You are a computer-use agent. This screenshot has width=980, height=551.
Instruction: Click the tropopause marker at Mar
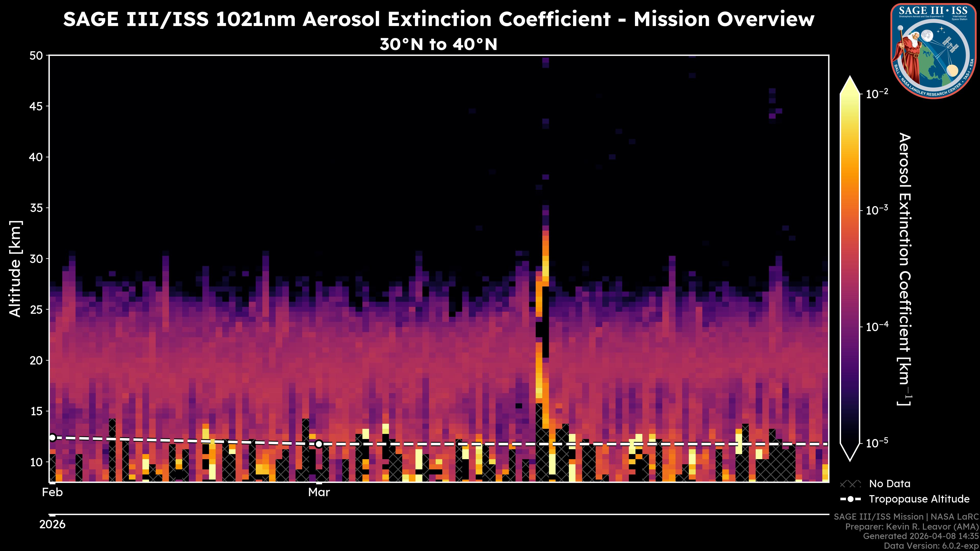319,444
